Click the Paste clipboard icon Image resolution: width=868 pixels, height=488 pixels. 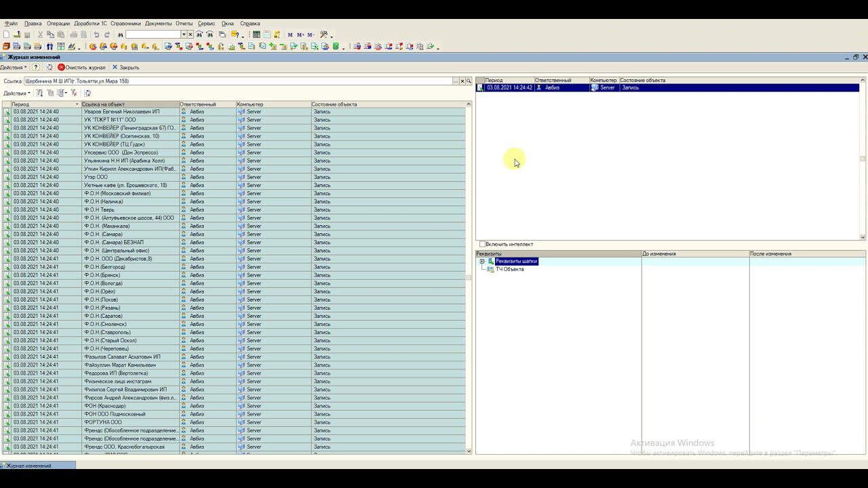tap(60, 35)
